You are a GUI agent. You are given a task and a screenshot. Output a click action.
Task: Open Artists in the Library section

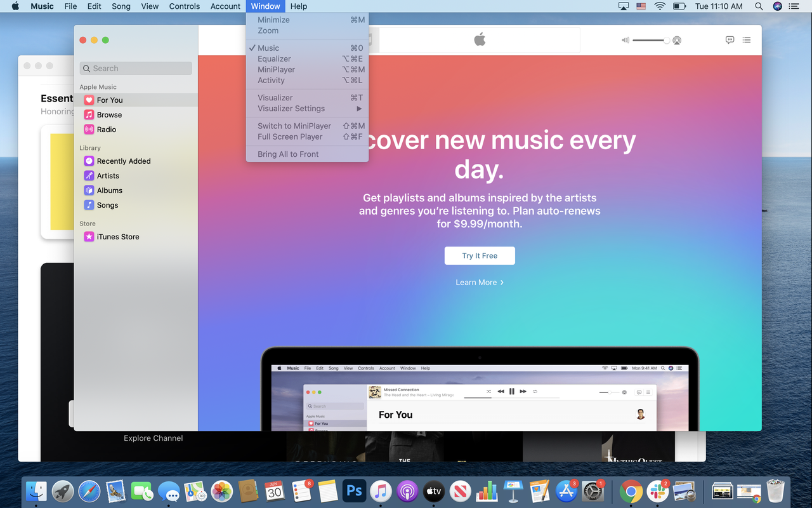pos(135,176)
